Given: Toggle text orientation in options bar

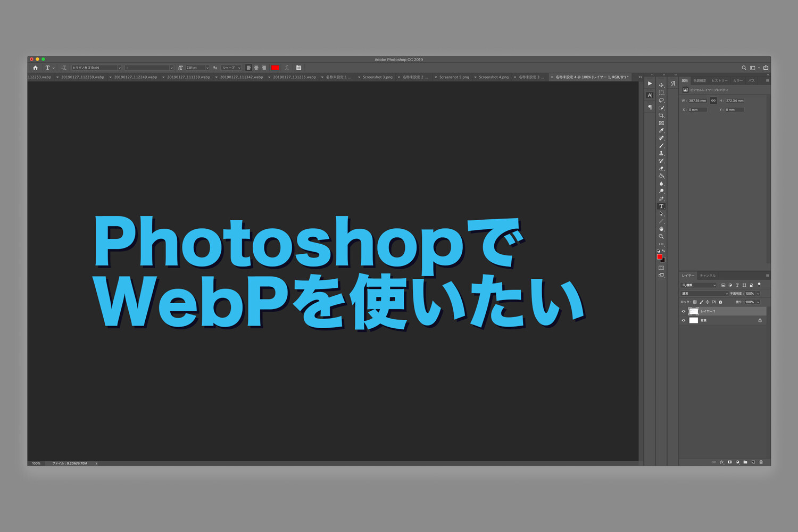Looking at the screenshot, I should [x=64, y=68].
